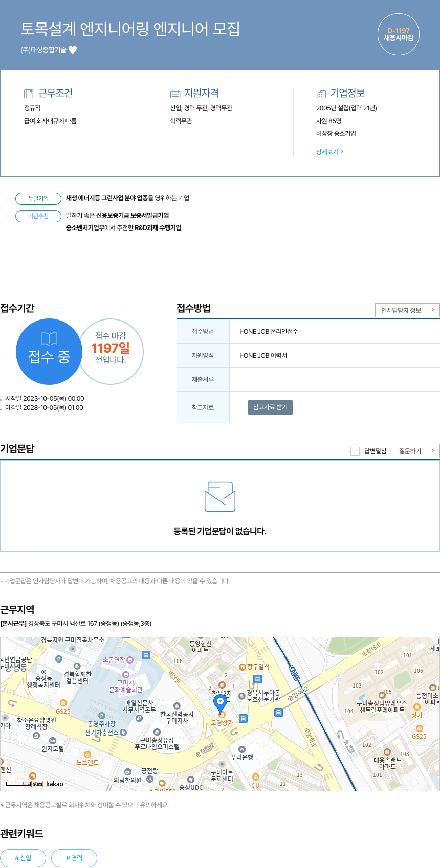Click the 상가 orange marker on map
The width and height of the screenshot is (440, 868).
416,707
